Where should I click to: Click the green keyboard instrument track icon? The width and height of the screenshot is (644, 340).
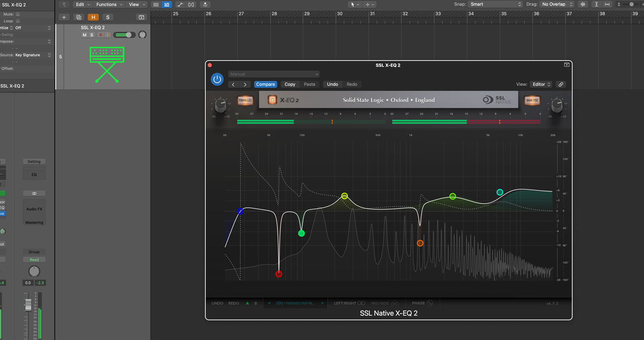coord(107,64)
